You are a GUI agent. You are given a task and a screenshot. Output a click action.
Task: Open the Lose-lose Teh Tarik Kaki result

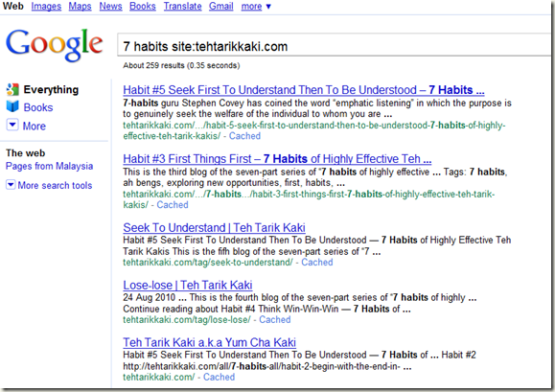point(188,285)
